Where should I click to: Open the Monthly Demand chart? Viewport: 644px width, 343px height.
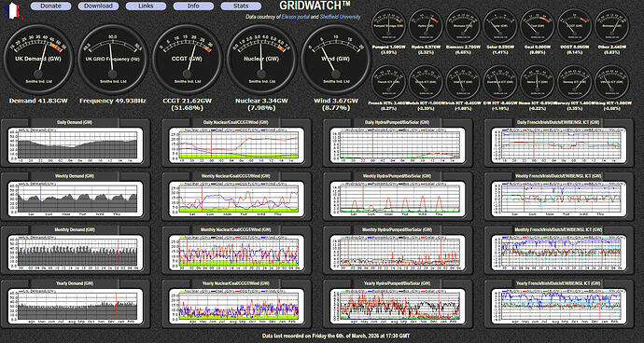pos(76,252)
